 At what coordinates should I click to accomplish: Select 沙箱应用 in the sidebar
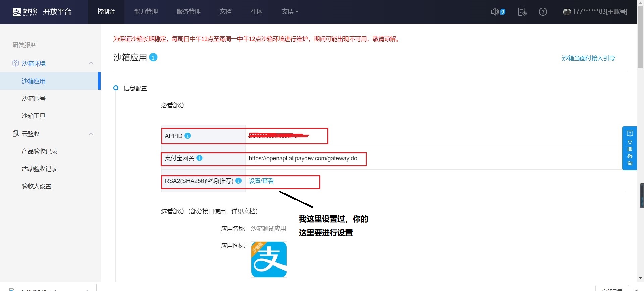[50, 81]
